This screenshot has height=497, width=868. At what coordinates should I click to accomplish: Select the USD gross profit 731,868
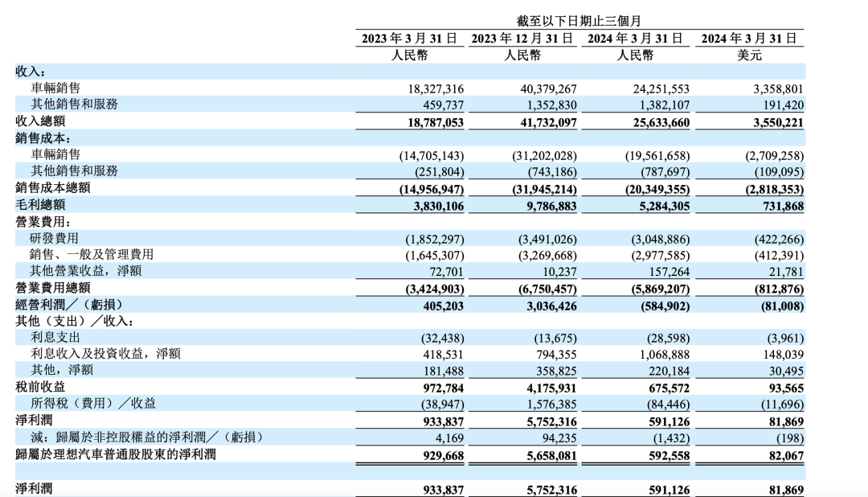(784, 207)
